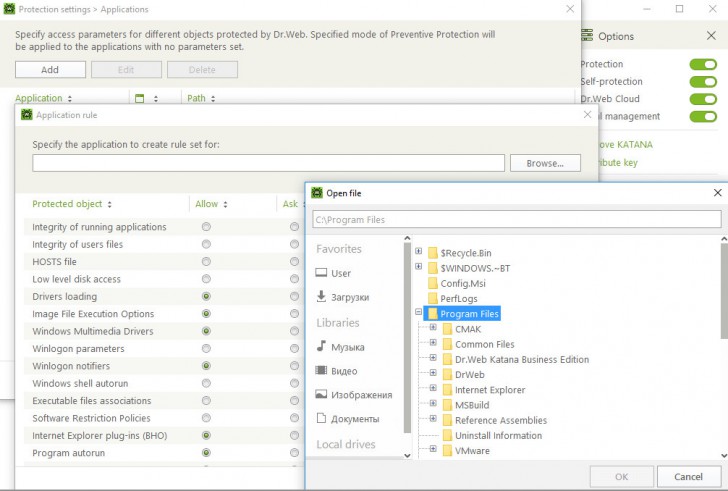Sort by Protected object column header
Screen dimensions: 728x491
click(x=72, y=204)
